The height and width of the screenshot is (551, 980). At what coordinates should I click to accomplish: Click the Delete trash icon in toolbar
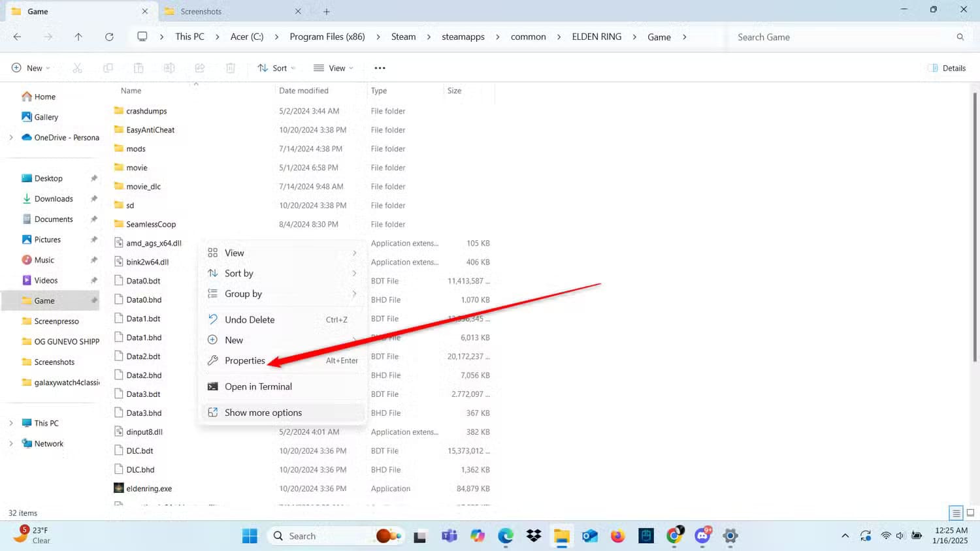click(231, 68)
